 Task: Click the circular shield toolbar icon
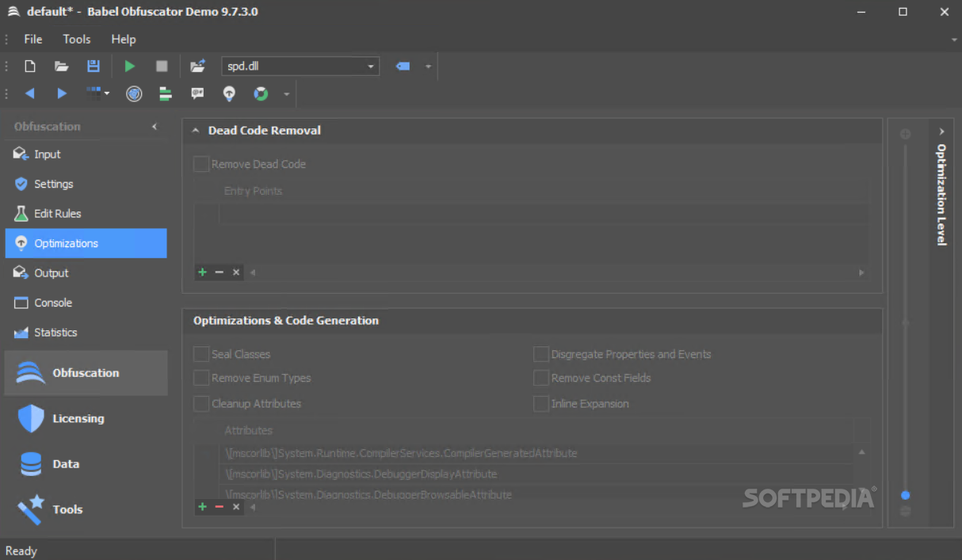pos(134,94)
